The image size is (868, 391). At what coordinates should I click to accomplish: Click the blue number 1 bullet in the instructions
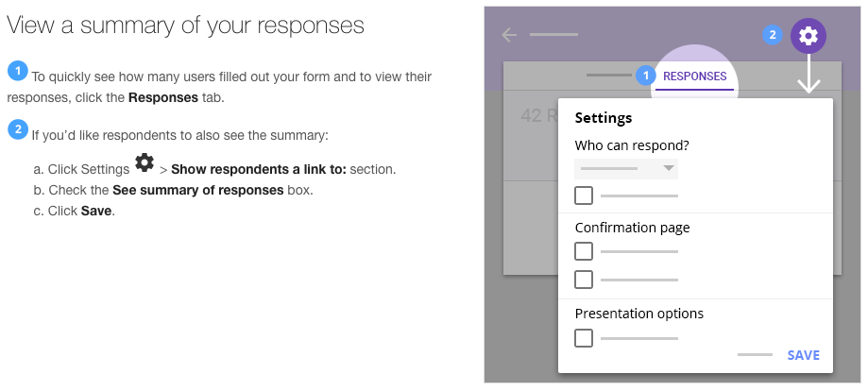18,71
